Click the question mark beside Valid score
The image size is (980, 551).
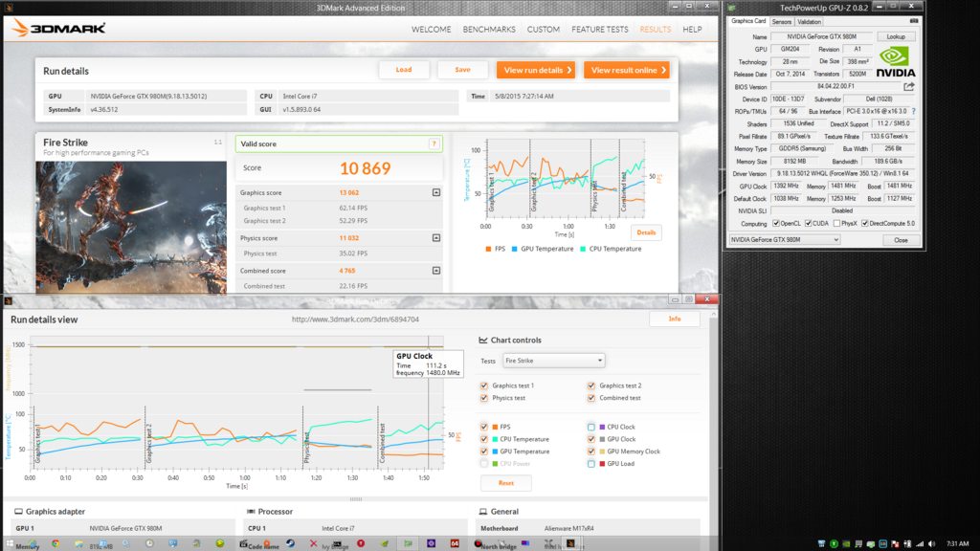click(x=434, y=143)
